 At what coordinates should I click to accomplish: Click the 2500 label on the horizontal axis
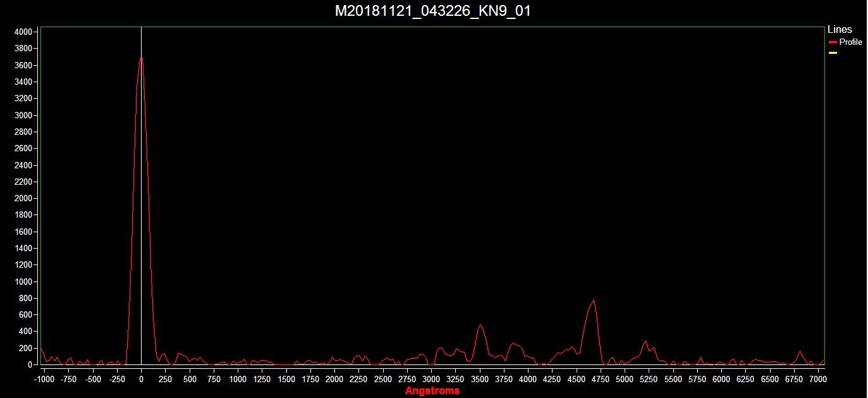(x=382, y=380)
